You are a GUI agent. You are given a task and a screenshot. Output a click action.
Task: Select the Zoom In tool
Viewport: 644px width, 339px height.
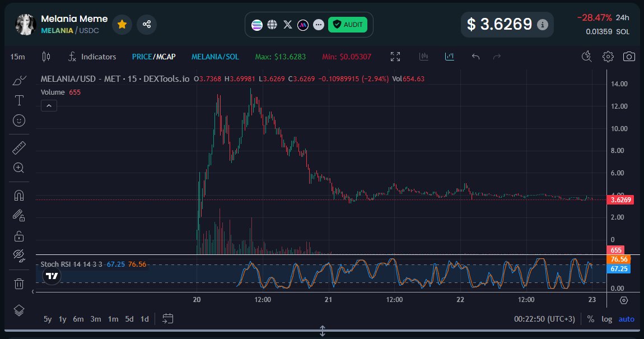click(x=19, y=168)
